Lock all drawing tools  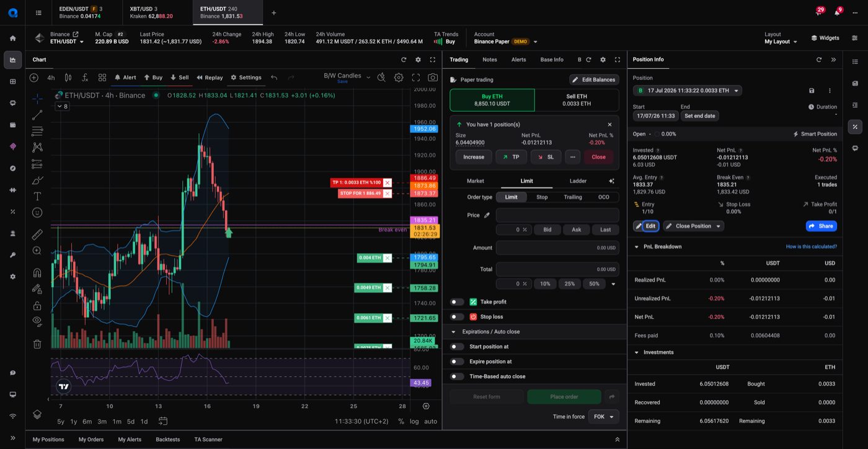coord(37,305)
